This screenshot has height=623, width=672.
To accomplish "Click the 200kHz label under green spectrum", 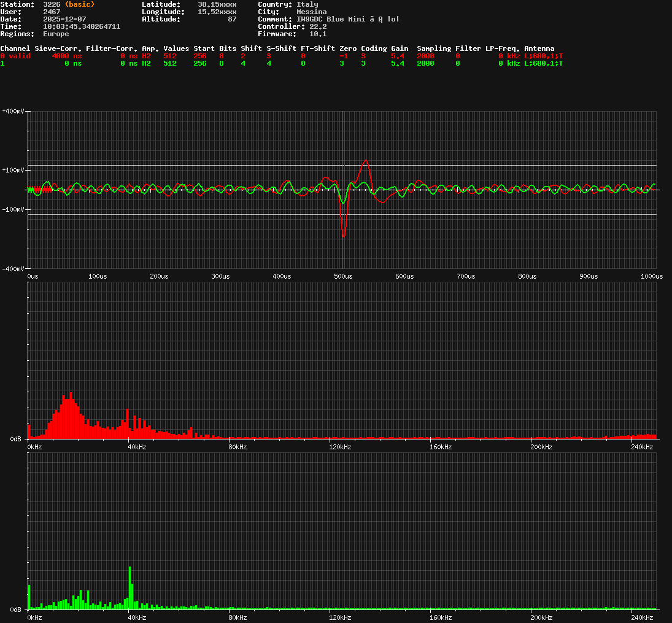I will (541, 617).
